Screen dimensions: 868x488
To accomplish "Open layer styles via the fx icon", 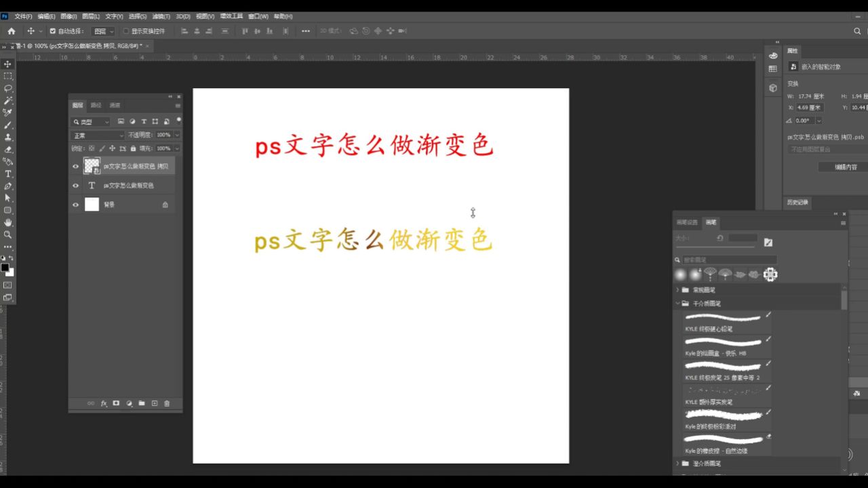I will coord(103,403).
